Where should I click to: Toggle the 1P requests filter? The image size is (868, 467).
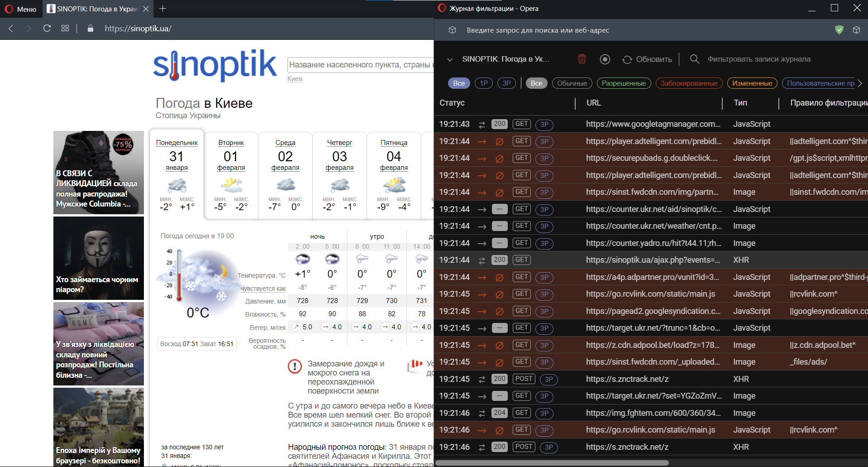pos(483,83)
